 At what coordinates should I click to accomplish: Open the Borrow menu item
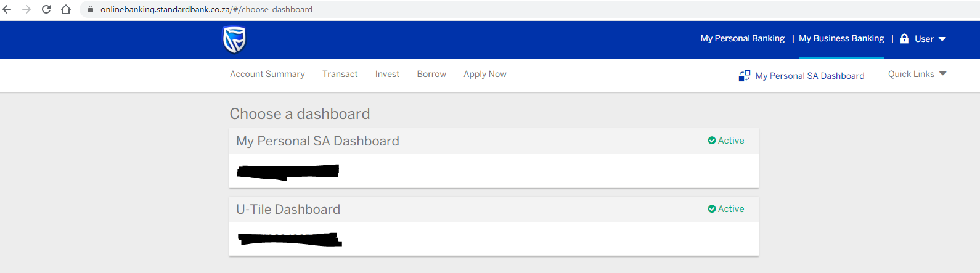431,74
